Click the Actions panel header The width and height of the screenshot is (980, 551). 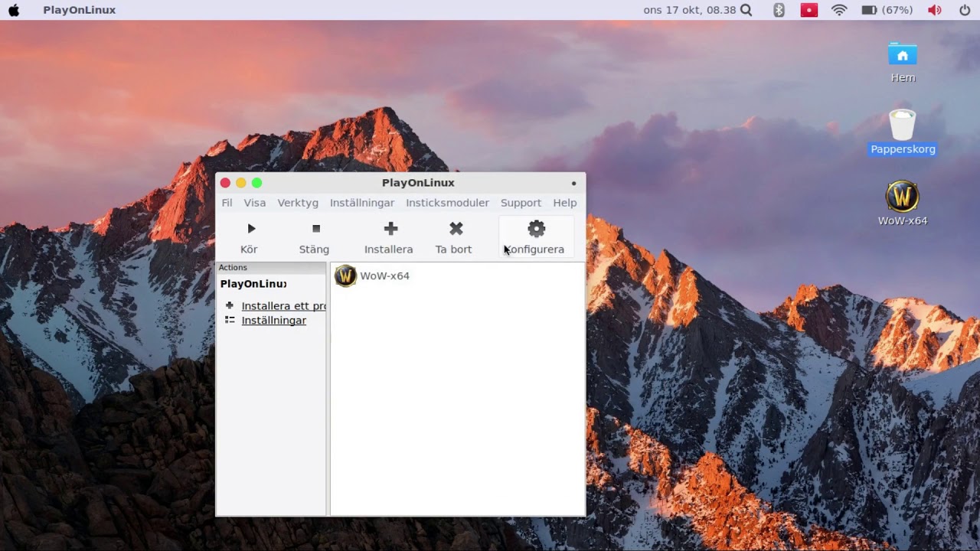[x=271, y=268]
